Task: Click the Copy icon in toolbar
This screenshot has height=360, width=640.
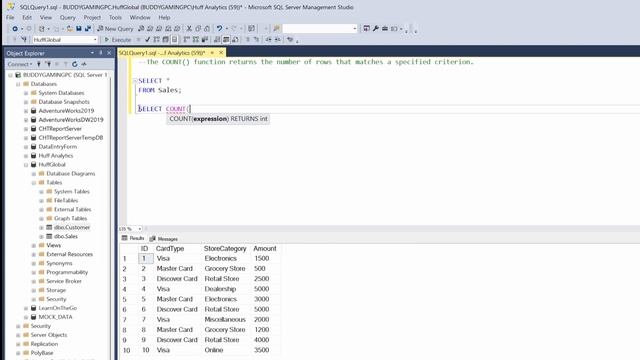Action: pyautogui.click(x=198, y=29)
